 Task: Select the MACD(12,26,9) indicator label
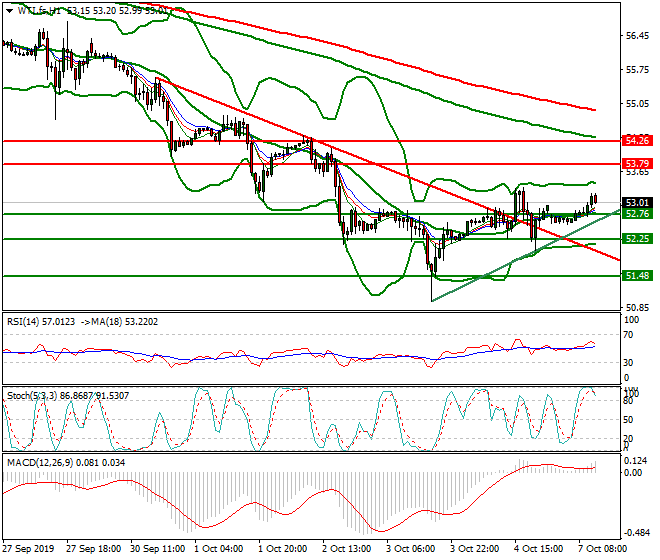40,463
